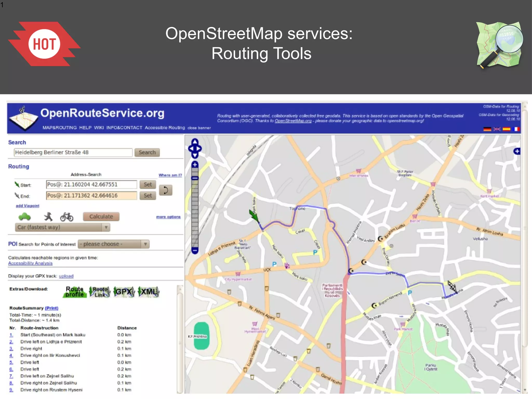Select route step 4 Ilir Konushevci
The width and height of the screenshot is (532, 399).
50,355
